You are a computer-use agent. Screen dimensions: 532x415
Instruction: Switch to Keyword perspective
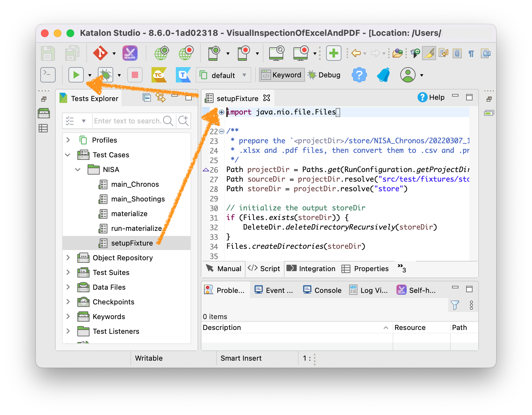(282, 75)
